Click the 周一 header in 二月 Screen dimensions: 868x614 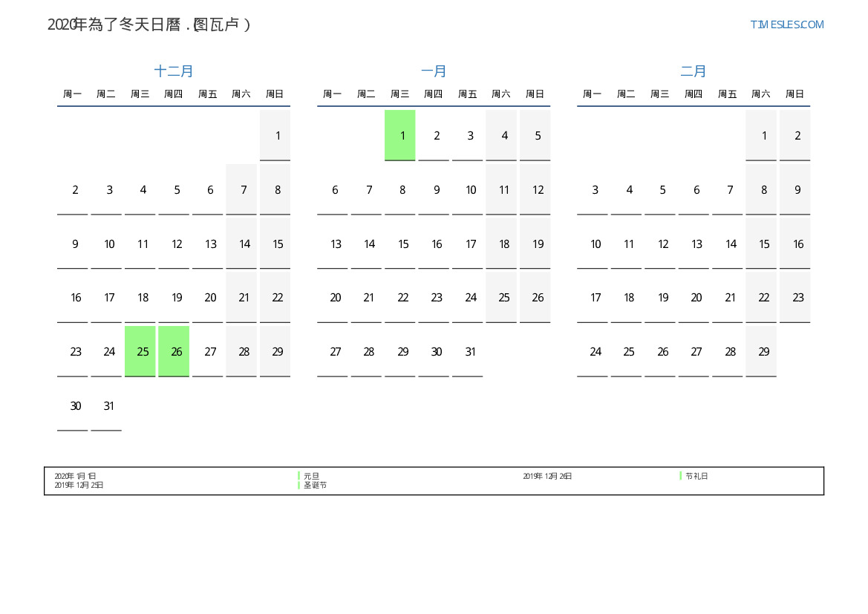[x=592, y=94]
